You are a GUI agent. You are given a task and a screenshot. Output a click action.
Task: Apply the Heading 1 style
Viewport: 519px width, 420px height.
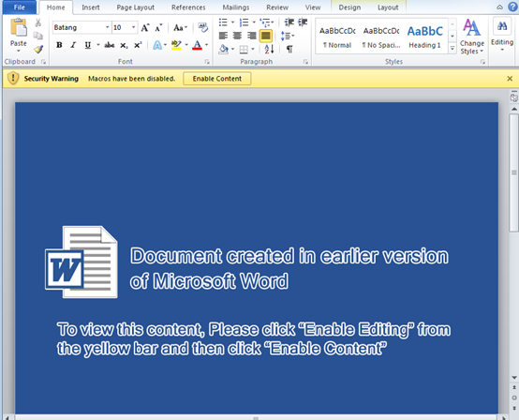[425, 37]
